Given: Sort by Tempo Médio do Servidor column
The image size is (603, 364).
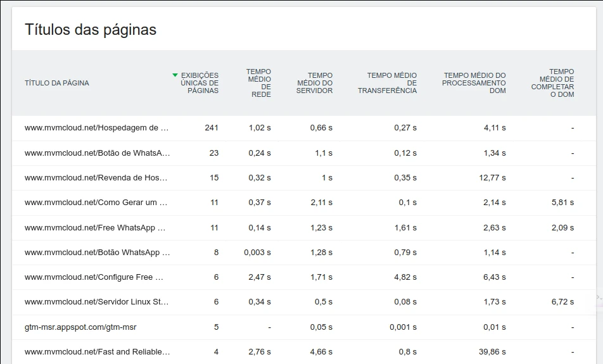Looking at the screenshot, I should 314,83.
